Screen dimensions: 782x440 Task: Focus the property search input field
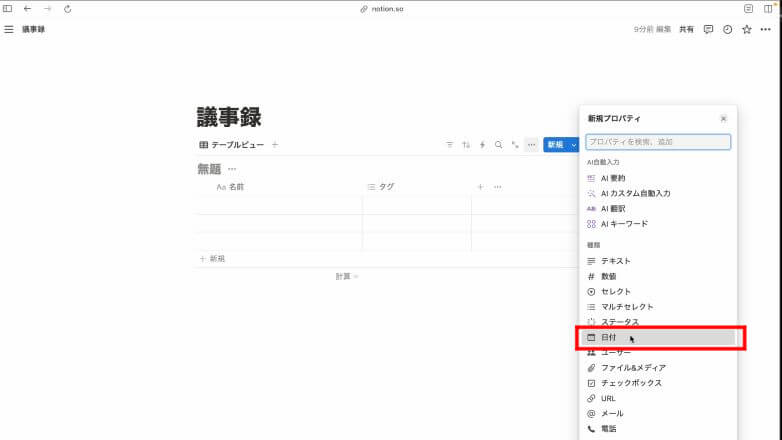[658, 142]
